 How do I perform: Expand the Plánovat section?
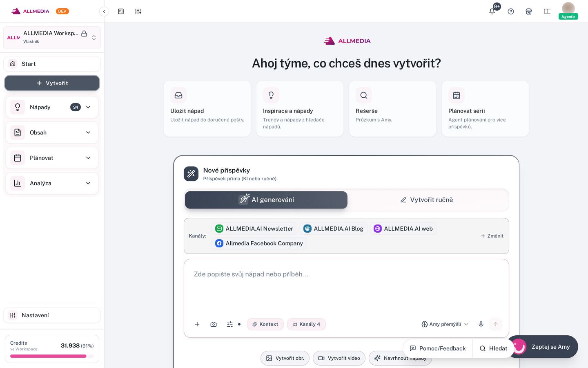[x=52, y=158]
